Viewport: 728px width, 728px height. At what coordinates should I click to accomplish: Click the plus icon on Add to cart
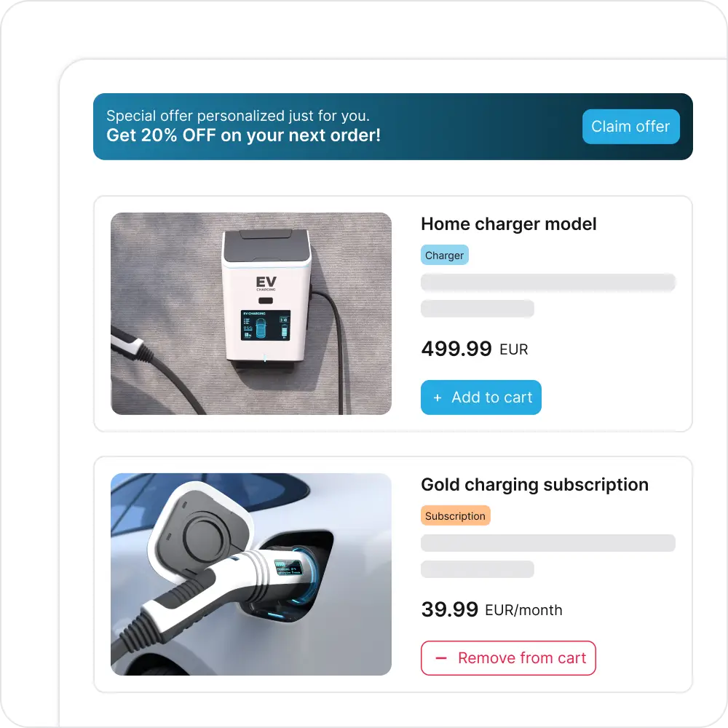437,397
